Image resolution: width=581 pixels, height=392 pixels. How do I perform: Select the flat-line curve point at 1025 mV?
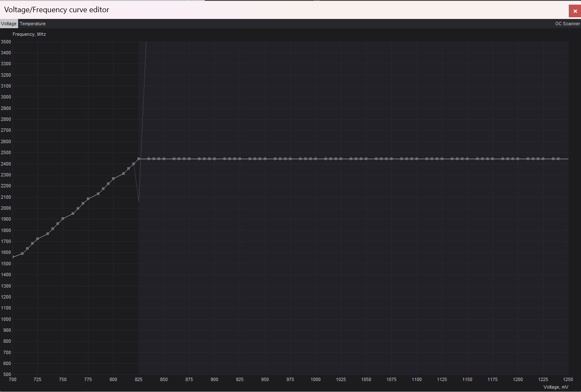pyautogui.click(x=341, y=159)
